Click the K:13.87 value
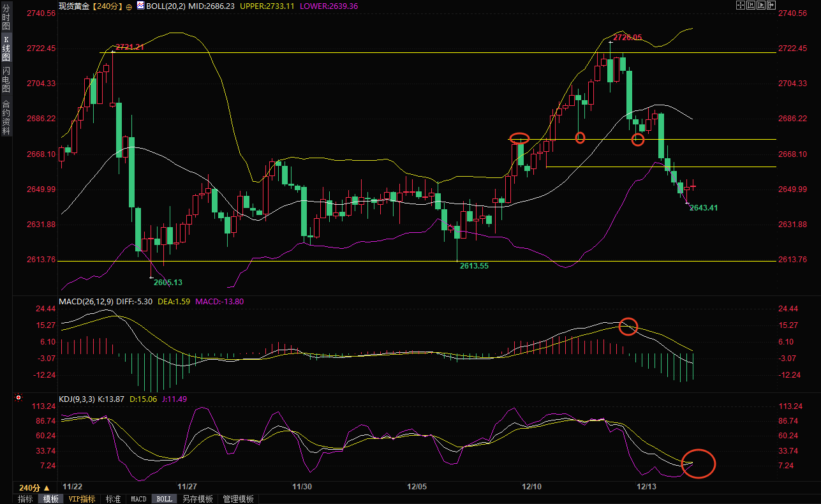Image resolution: width=821 pixels, height=504 pixels. (112, 399)
